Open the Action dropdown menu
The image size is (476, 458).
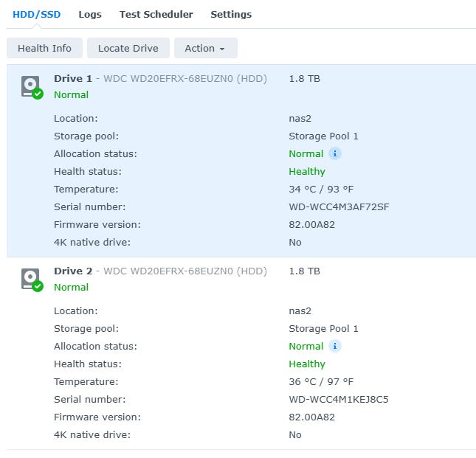point(205,48)
